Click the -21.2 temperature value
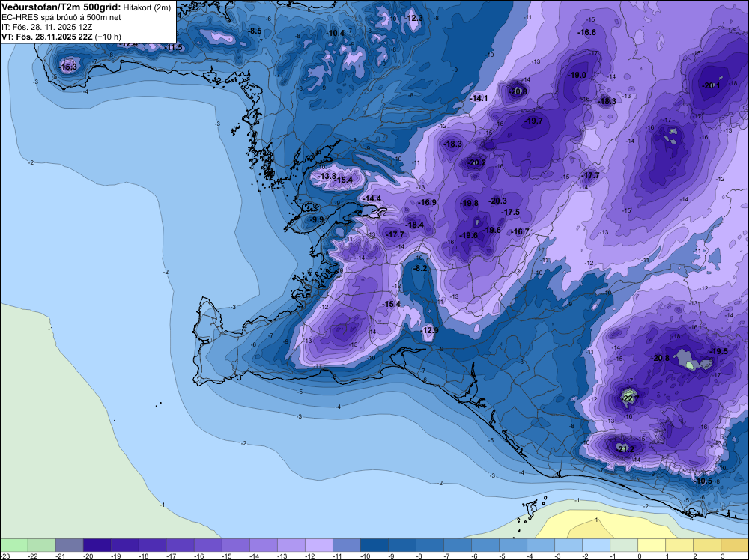Image resolution: width=749 pixels, height=560 pixels. (625, 449)
